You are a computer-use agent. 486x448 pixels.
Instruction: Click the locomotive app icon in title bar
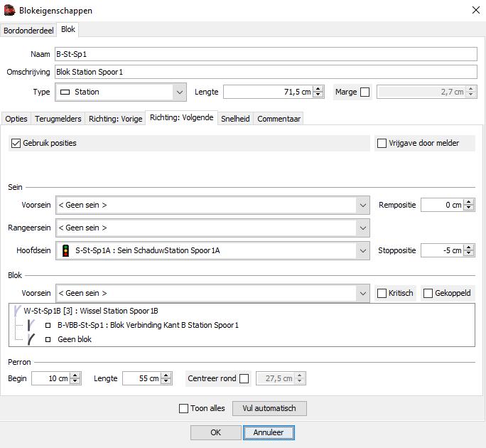tap(9, 10)
